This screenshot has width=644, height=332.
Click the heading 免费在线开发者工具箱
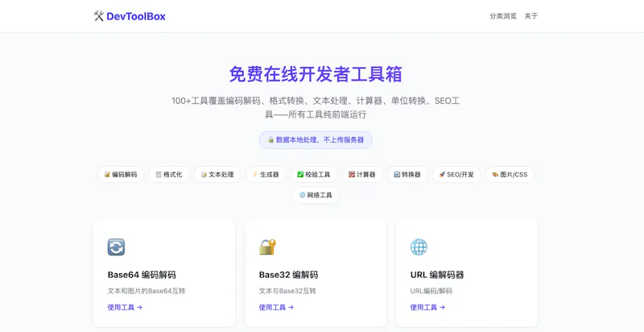pyautogui.click(x=316, y=74)
